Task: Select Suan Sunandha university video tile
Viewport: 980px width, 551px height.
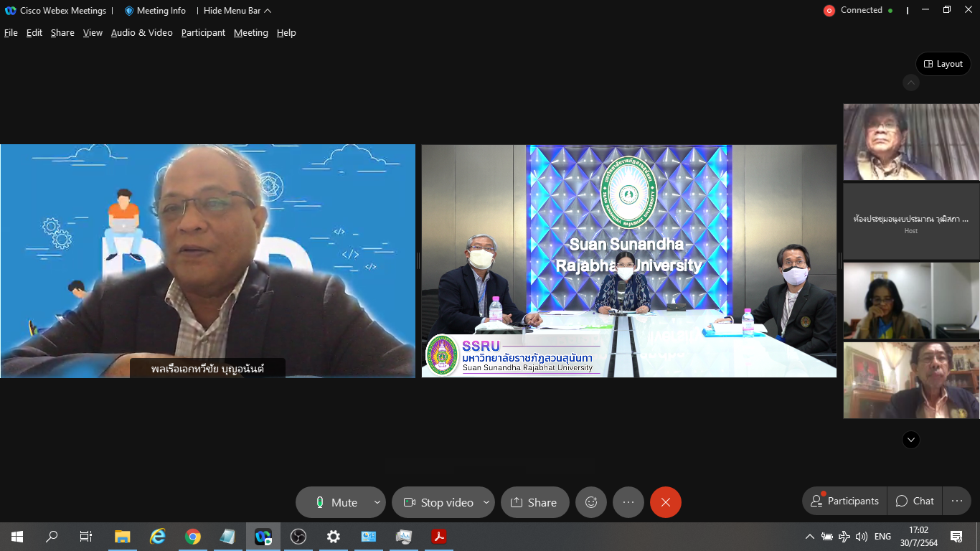Action: pos(628,260)
